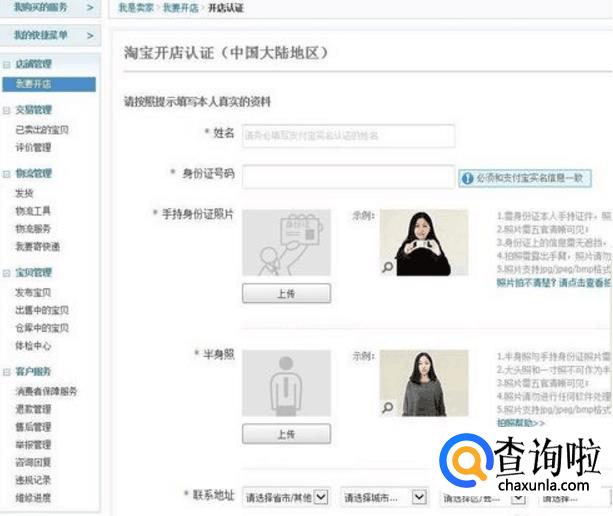The height and width of the screenshot is (516, 613).
Task: Open 评价管理 in sidebar
Action: (33, 147)
